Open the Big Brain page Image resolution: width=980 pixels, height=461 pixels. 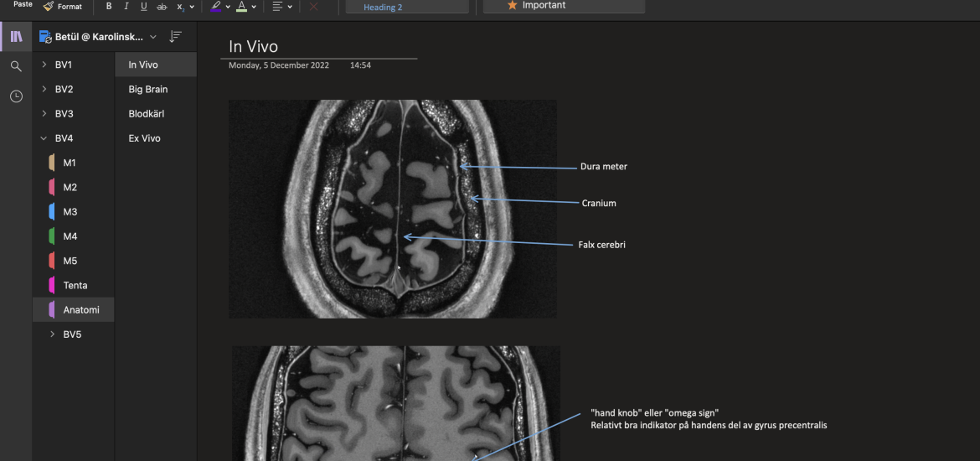[147, 90]
